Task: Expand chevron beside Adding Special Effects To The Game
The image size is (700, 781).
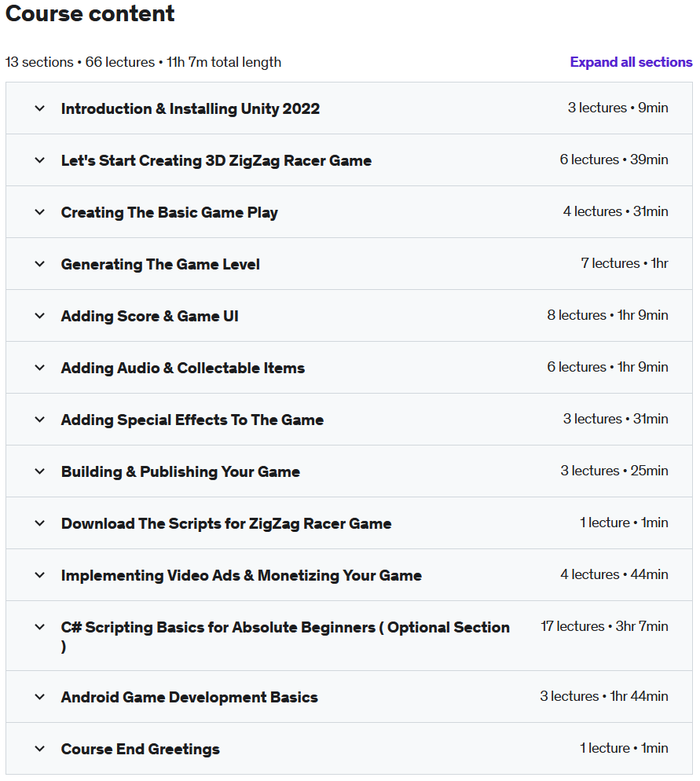Action: coord(40,420)
